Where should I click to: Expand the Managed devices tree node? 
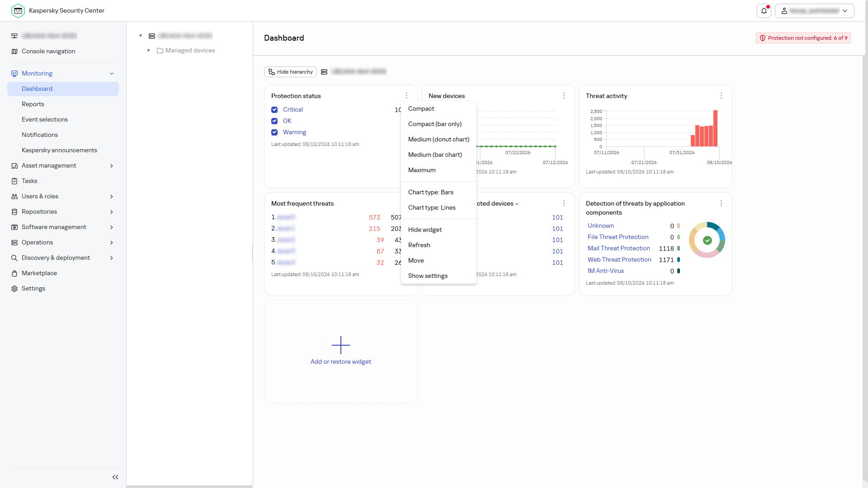pos(149,50)
